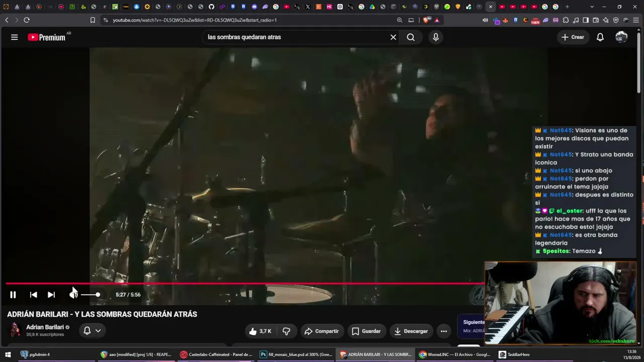Mute the video with the speaker icon
The image size is (644, 362).
[x=73, y=295]
